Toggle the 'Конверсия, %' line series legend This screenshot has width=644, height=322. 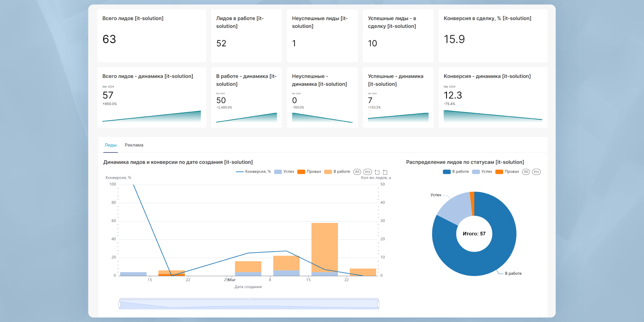[x=253, y=172]
